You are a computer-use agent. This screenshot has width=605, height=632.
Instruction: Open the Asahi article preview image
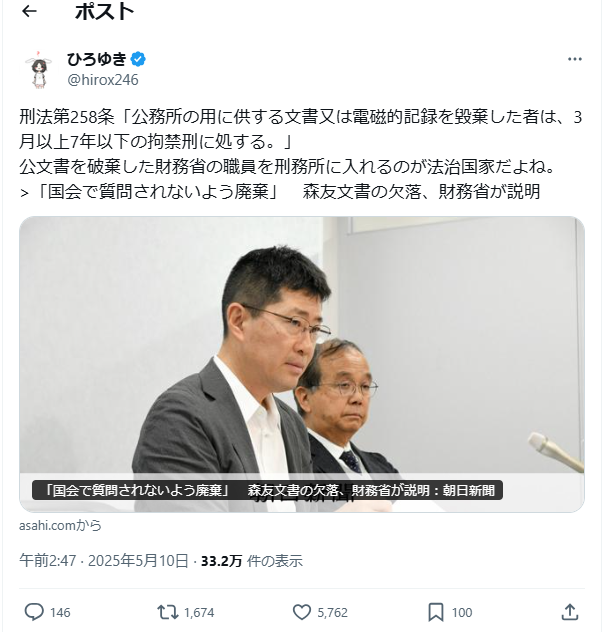302,364
